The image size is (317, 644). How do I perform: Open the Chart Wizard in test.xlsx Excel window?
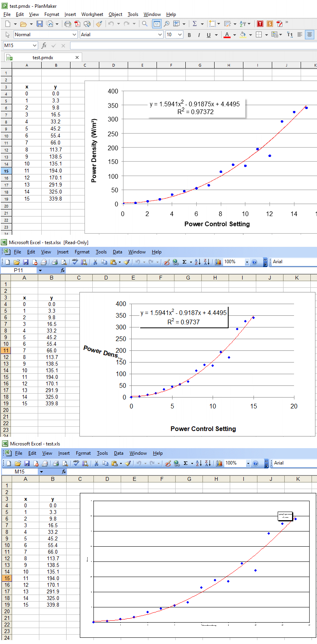pyautogui.click(x=218, y=262)
